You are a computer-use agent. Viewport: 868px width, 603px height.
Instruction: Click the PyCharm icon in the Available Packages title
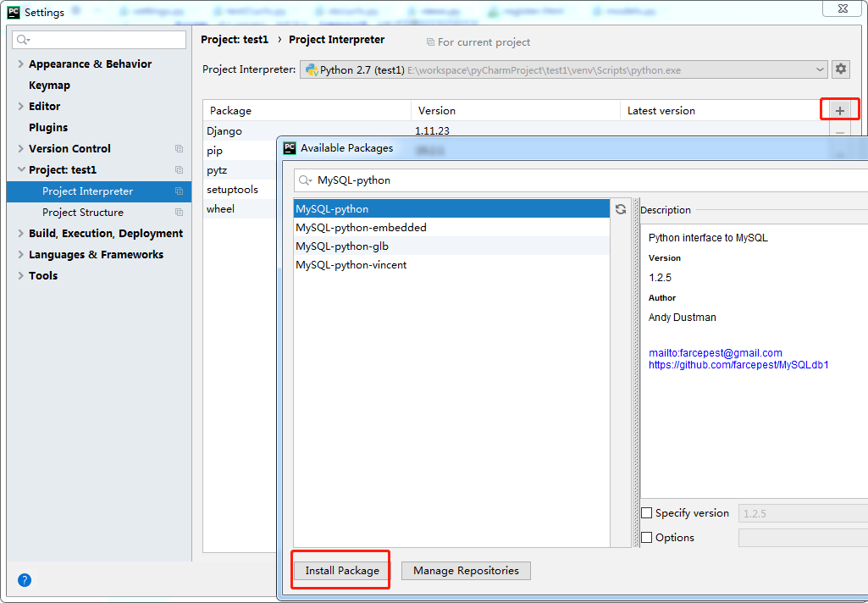click(x=290, y=148)
